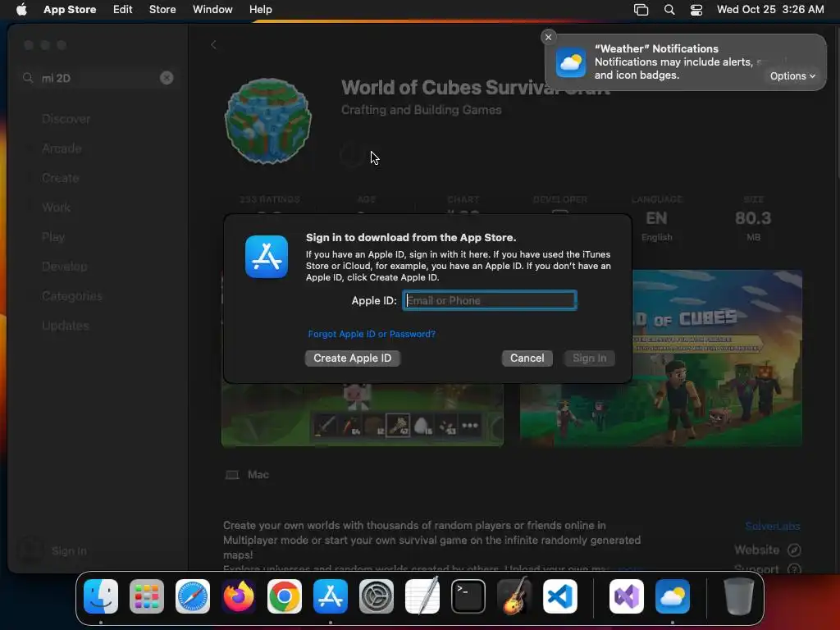Select Updates in the sidebar
Viewport: 840px width, 630px height.
(66, 325)
